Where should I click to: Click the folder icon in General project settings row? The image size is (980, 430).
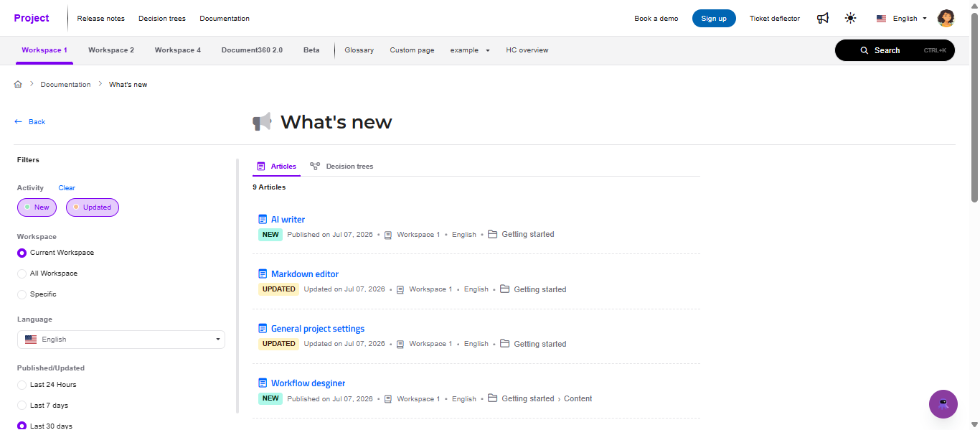(x=504, y=343)
